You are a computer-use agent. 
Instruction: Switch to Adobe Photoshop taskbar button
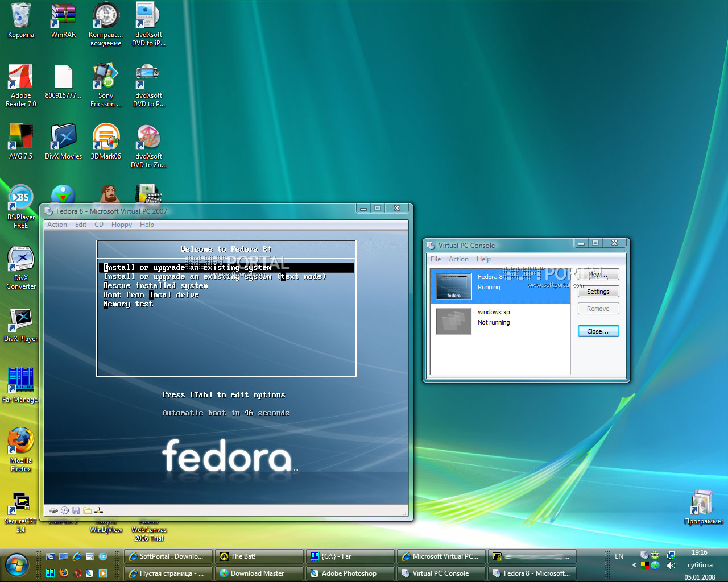coord(350,573)
